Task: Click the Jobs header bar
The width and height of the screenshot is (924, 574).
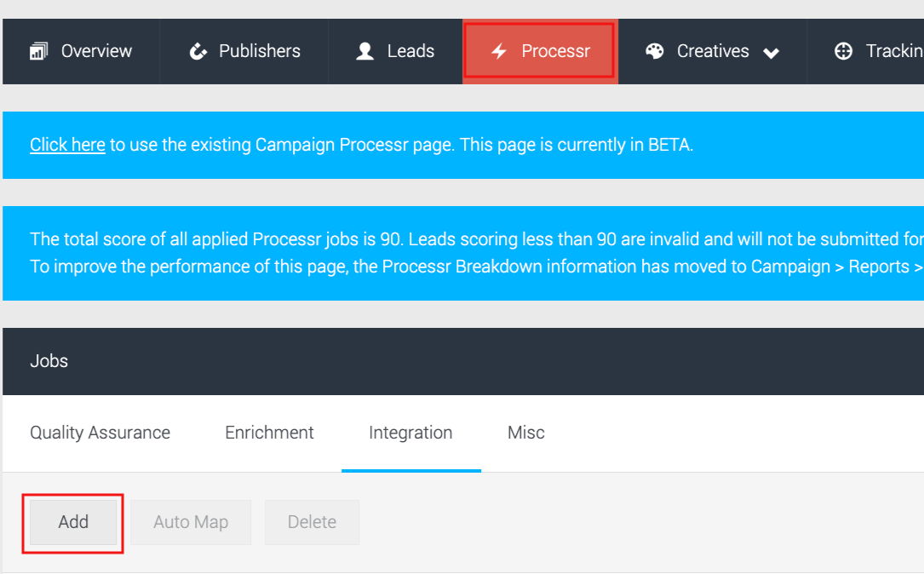Action: (x=49, y=360)
